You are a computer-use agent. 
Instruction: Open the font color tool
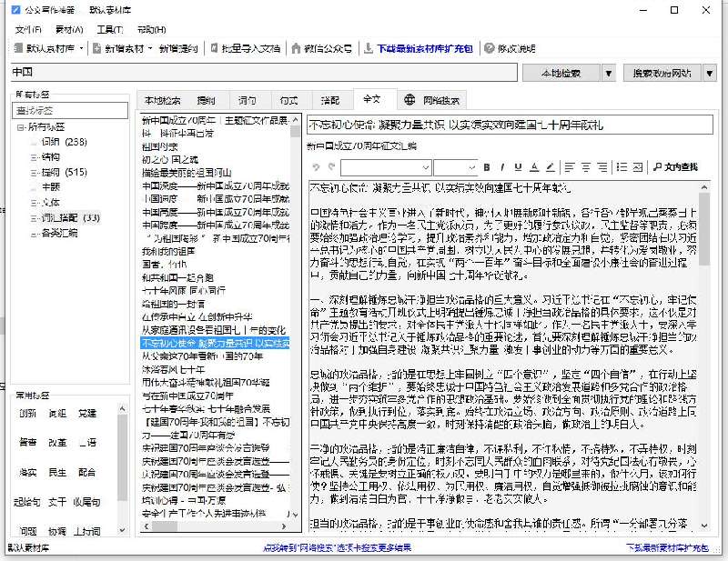(x=534, y=167)
